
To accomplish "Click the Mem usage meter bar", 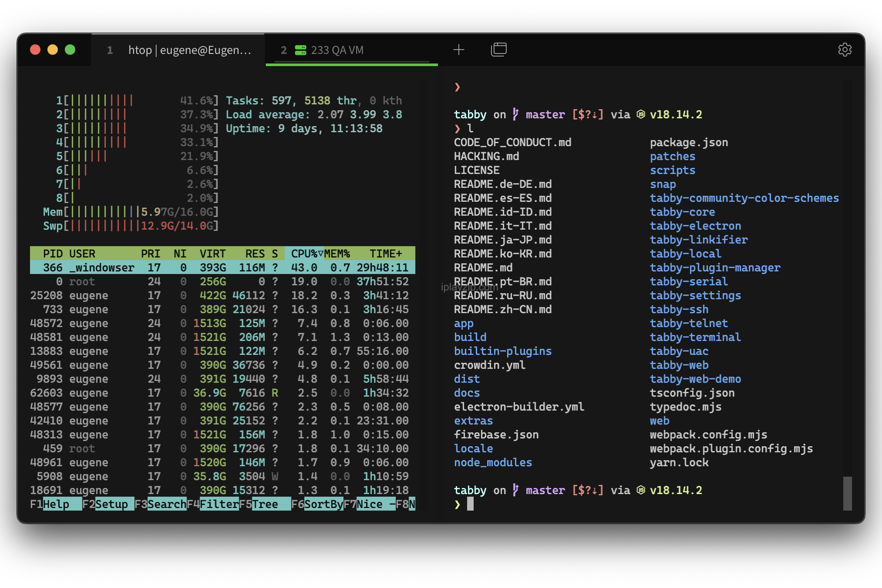I will (130, 212).
